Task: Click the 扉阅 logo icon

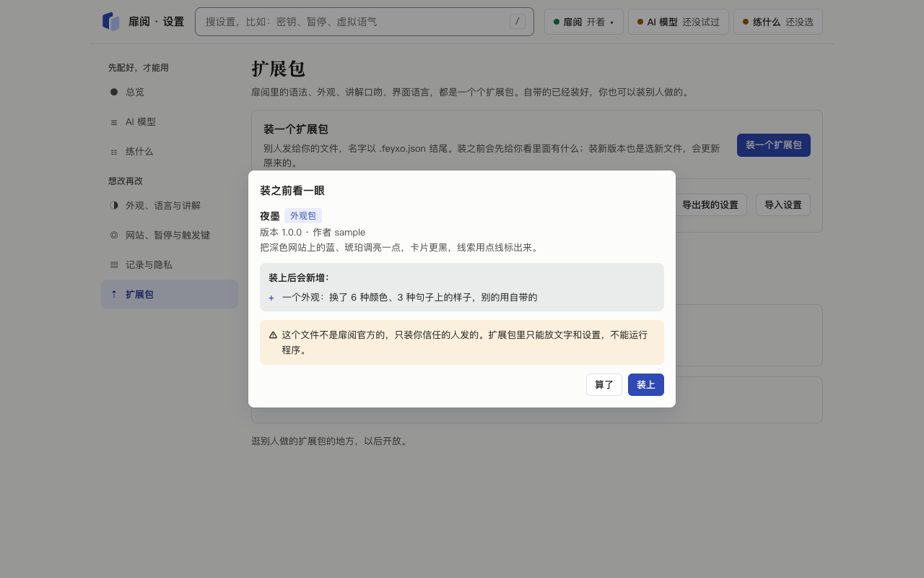Action: [110, 22]
